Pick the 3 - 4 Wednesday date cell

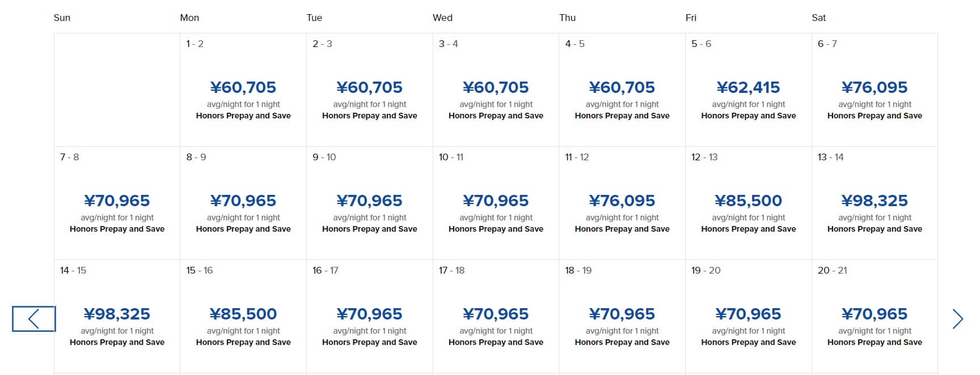pos(496,90)
